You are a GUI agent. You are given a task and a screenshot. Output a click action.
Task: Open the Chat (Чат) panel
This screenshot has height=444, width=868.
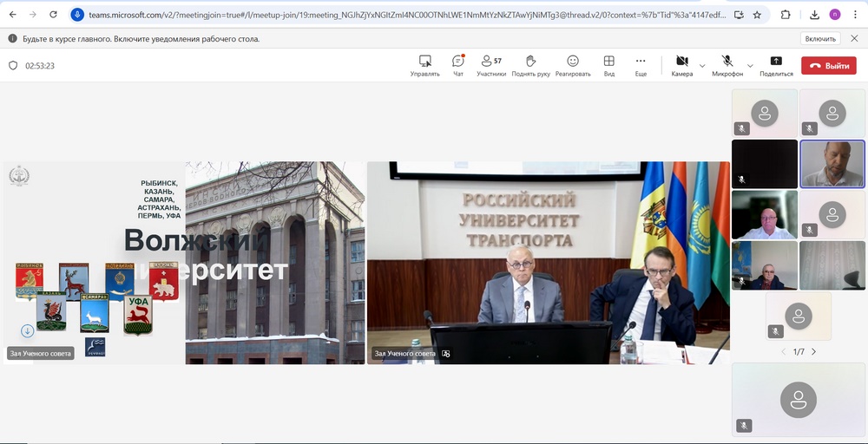[x=457, y=65]
